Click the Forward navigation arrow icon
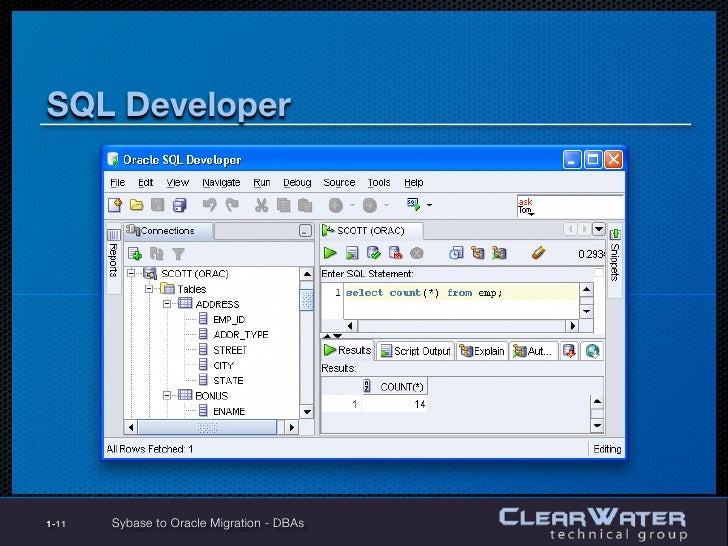728x546 pixels. point(370,205)
